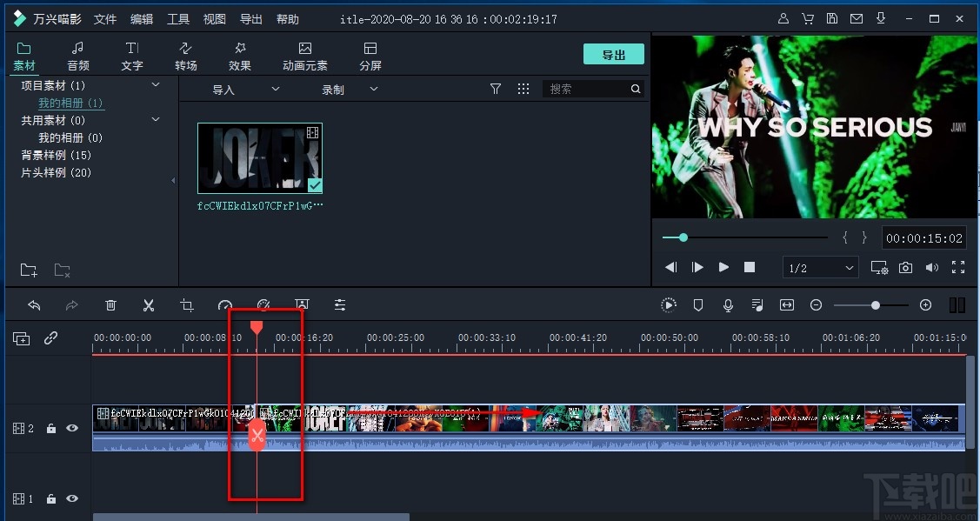Collapse the 项目素材 section chevron
The height and width of the screenshot is (521, 980).
pyautogui.click(x=155, y=84)
